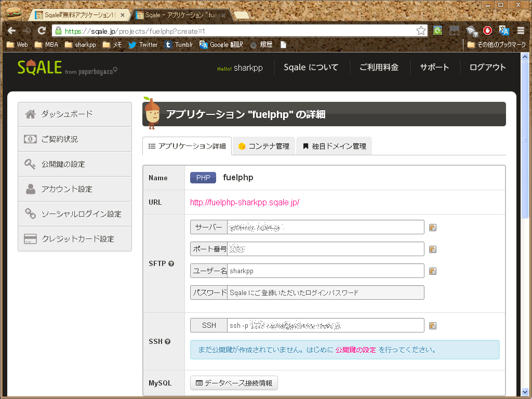Viewport: 532px width, 399px height.
Task: Copy the SSH command with clipboard icon
Action: (x=433, y=326)
